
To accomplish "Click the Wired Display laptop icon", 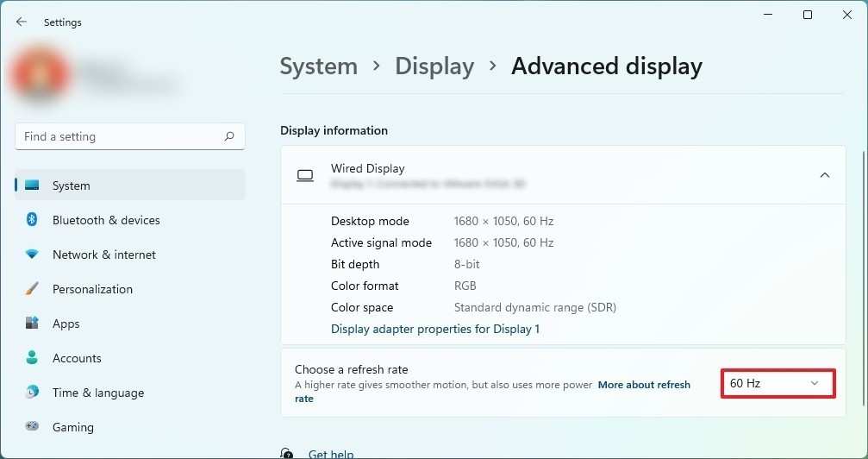I will [305, 176].
